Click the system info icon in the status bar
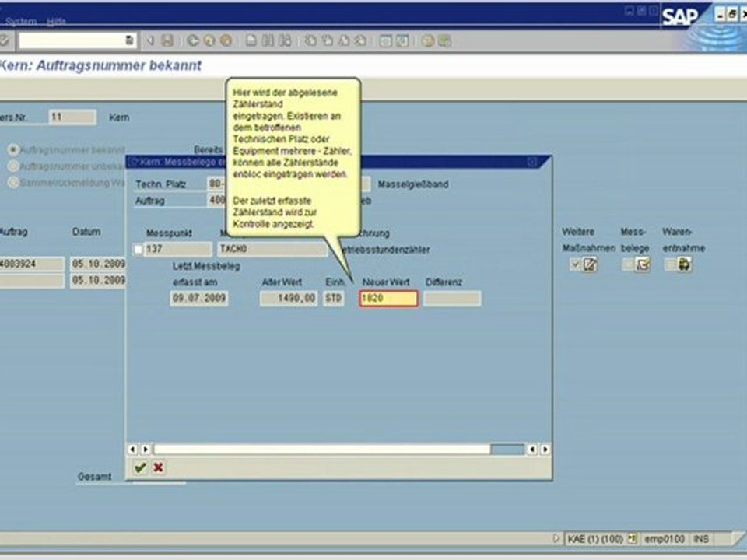747x560 pixels. click(x=632, y=539)
